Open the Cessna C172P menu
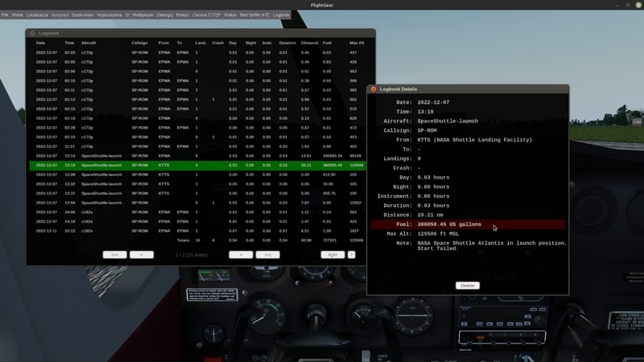 pyautogui.click(x=206, y=14)
